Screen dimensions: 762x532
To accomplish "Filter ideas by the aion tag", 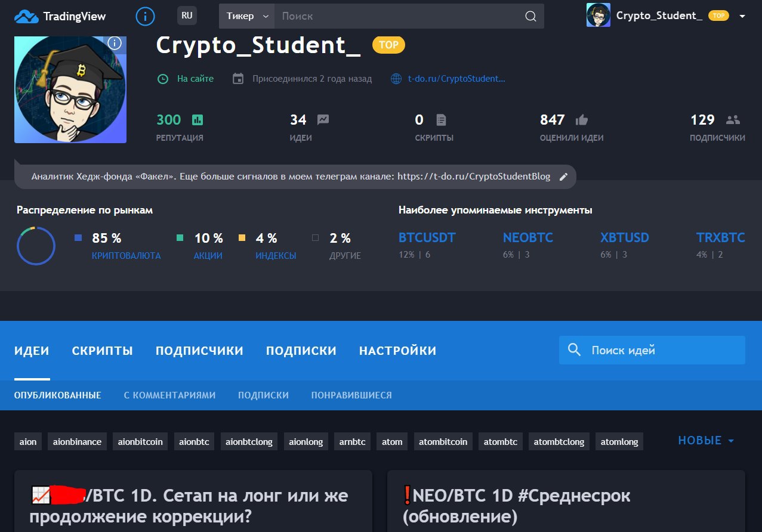I will coord(28,442).
